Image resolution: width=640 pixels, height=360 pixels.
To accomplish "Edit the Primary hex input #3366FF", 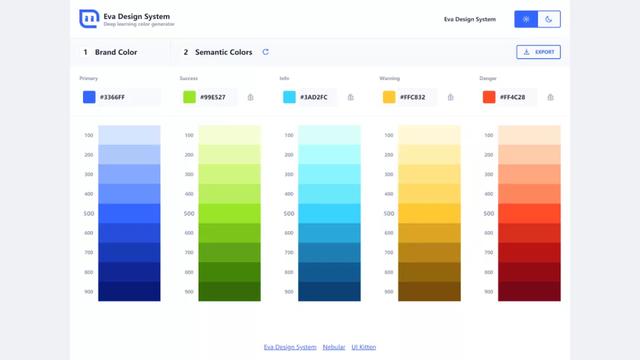I will tap(129, 97).
